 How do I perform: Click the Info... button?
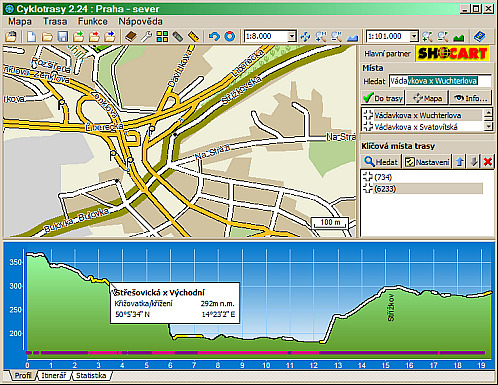(x=471, y=98)
